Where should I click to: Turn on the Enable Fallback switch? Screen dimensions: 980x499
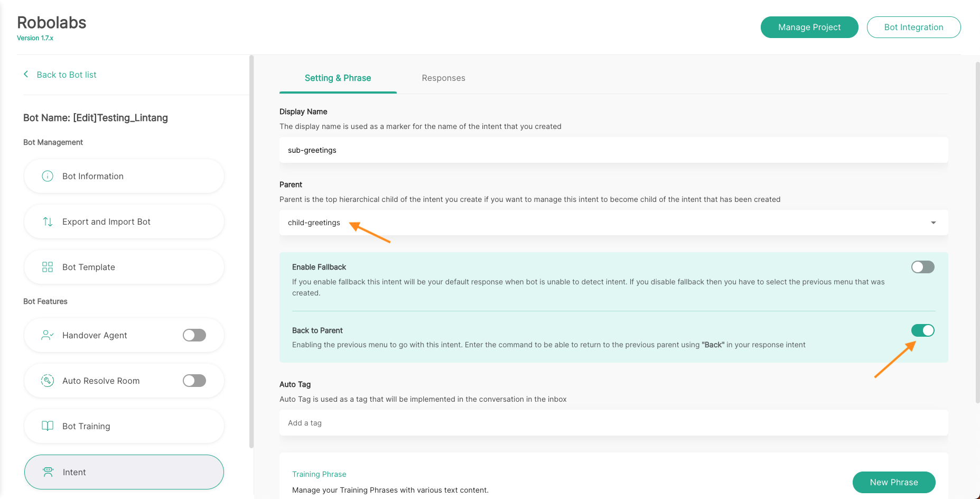(x=922, y=267)
